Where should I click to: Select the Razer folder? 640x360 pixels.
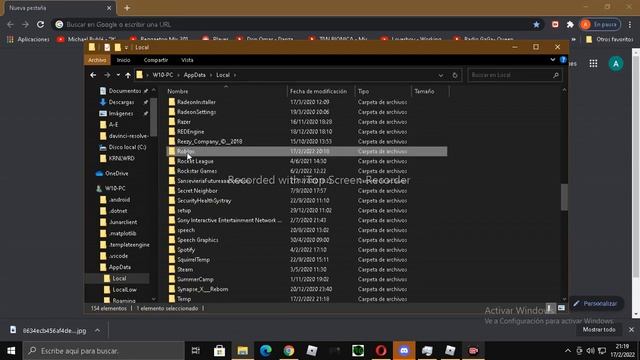point(184,122)
